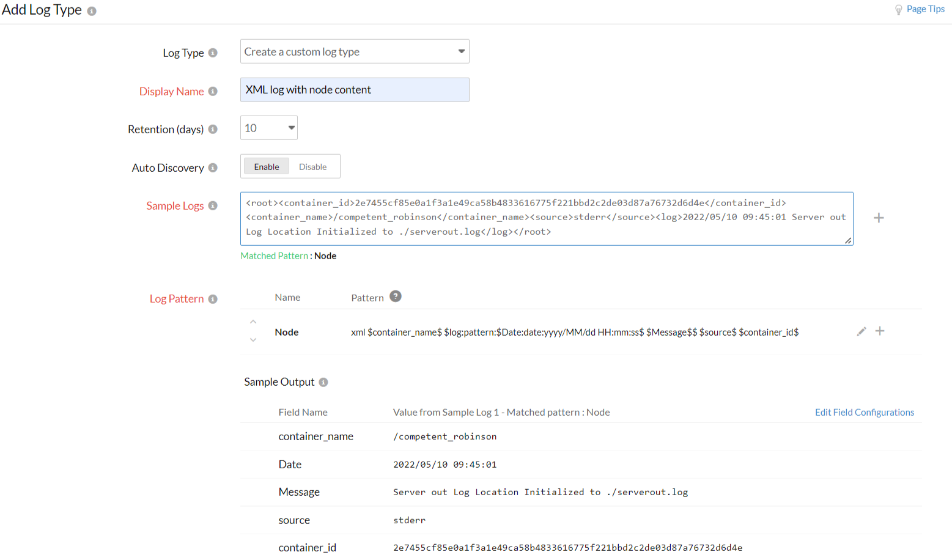
Task: Open the Pattern help question mark
Action: coord(396,297)
